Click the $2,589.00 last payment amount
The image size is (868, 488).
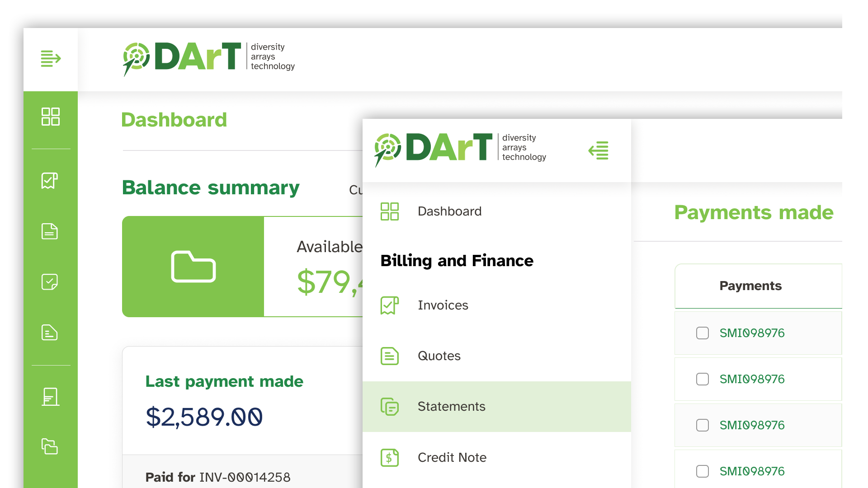tap(204, 417)
